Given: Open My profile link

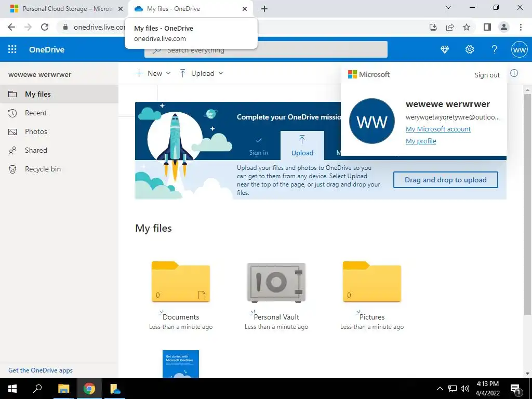Looking at the screenshot, I should (421, 141).
